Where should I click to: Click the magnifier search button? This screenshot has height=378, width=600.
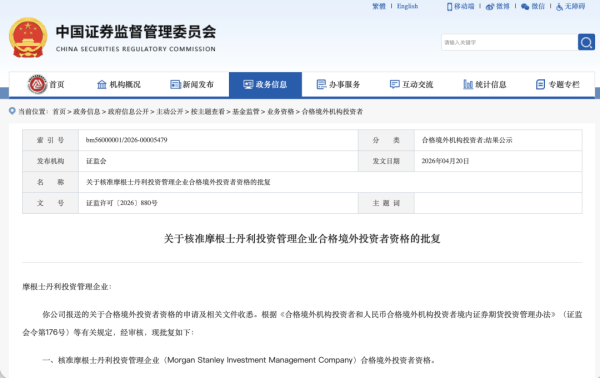pos(586,42)
